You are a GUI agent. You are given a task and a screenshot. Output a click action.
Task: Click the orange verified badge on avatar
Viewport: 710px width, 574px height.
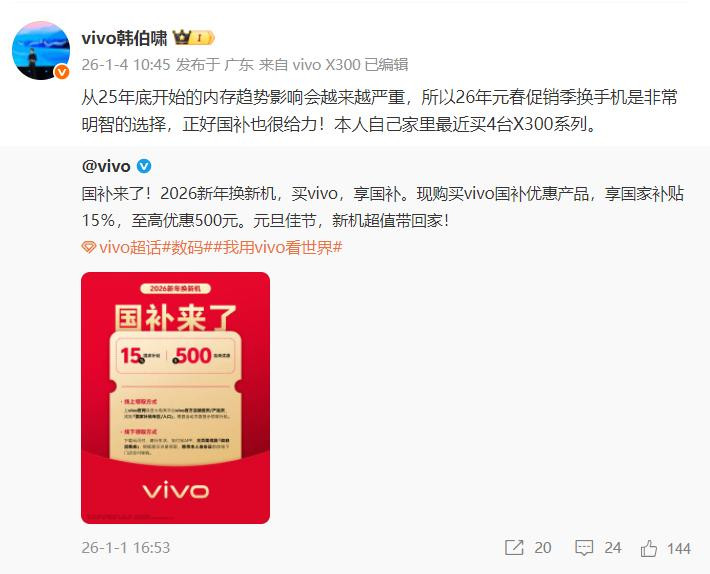[62, 72]
